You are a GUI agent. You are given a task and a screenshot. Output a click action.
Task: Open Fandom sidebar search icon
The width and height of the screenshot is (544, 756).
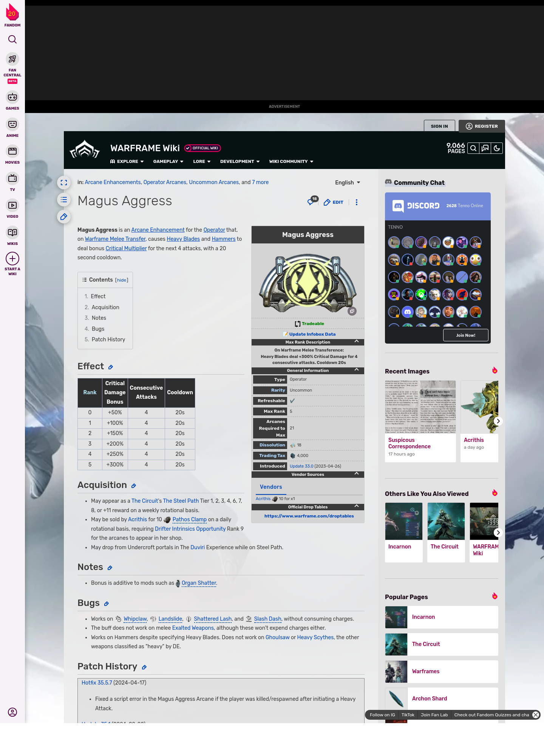tap(12, 39)
